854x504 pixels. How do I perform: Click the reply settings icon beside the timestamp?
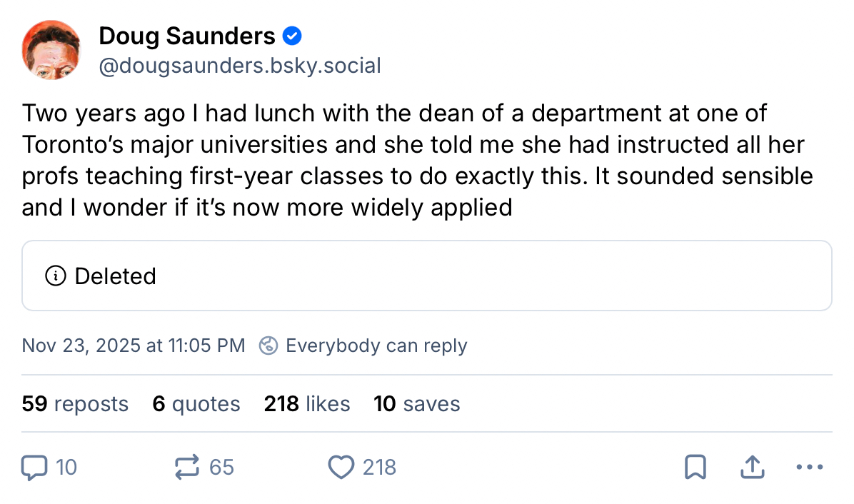pos(268,346)
